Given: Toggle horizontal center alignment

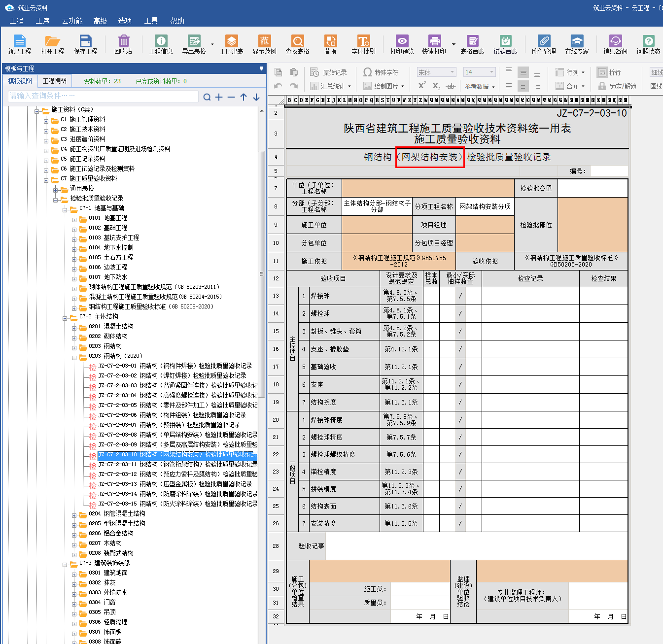Looking at the screenshot, I should click(x=523, y=86).
